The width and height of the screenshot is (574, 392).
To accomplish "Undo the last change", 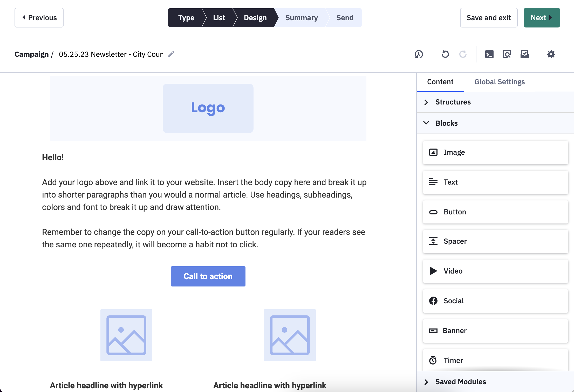I will click(x=445, y=54).
